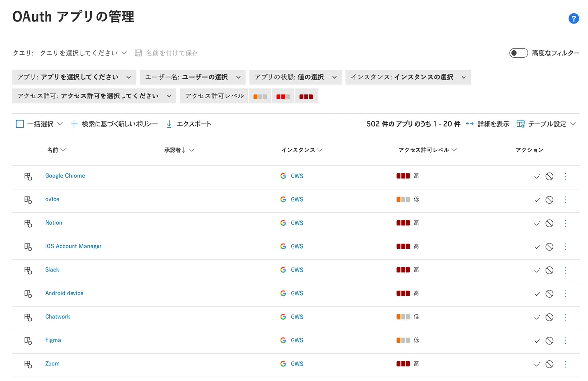Open the Google Chrome app link
Screen dimensions: 588x381
65,176
